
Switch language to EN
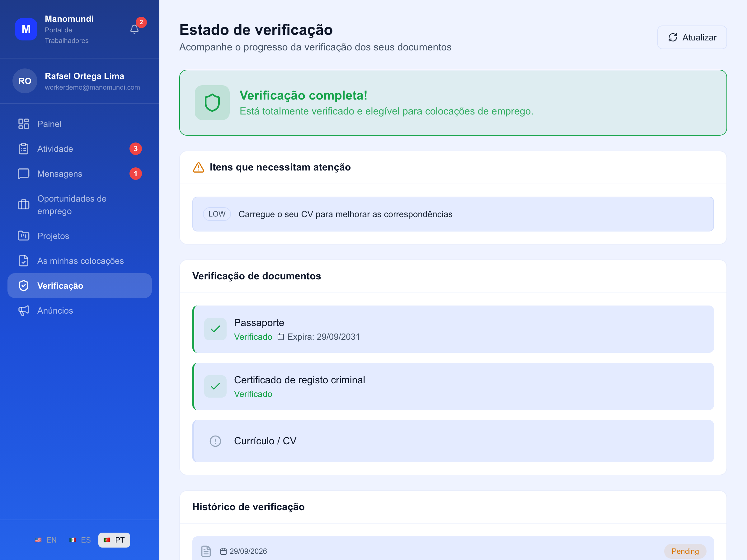[46, 540]
